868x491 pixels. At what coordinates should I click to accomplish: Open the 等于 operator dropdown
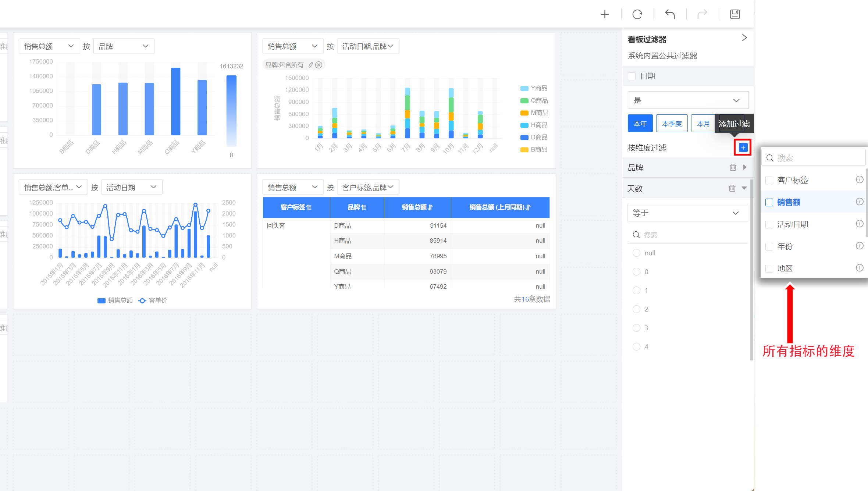pyautogui.click(x=687, y=213)
